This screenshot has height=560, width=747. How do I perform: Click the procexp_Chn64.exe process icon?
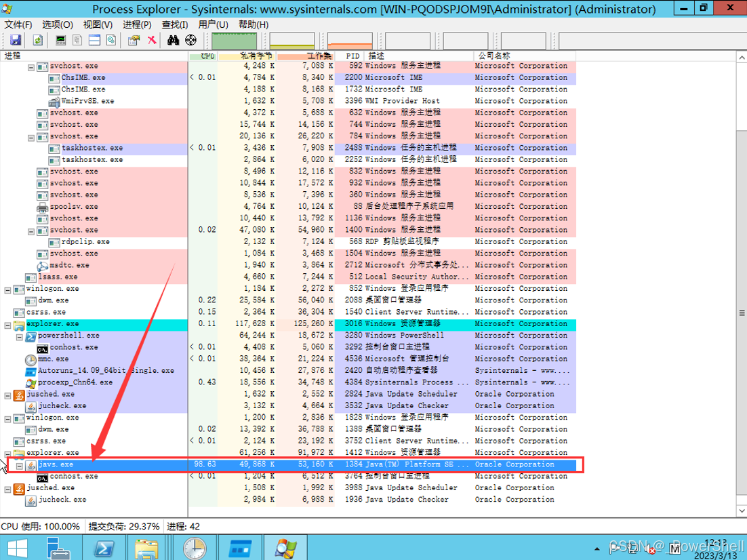coord(31,382)
